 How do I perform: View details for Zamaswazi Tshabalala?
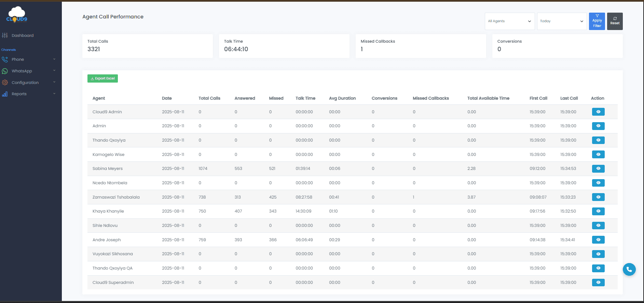pyautogui.click(x=598, y=197)
